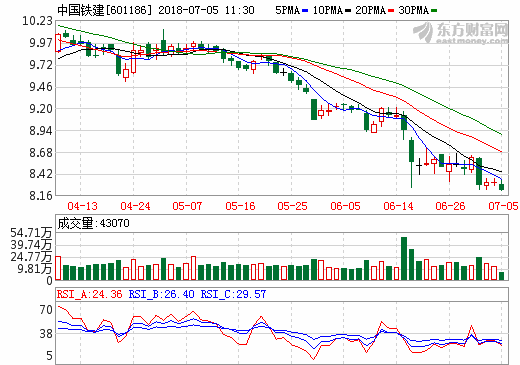The height and width of the screenshot is (365, 520).
Task: Click the 06-26 date label
Action: 450,206
